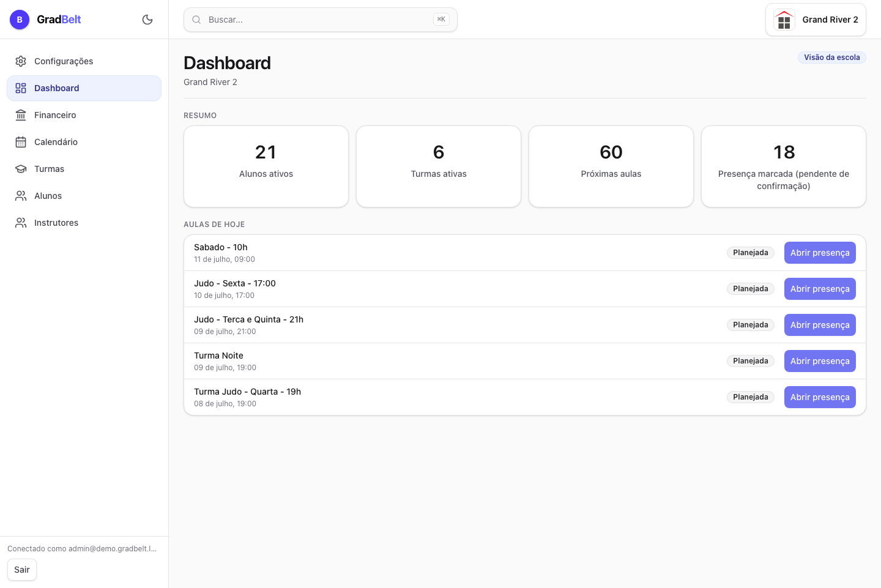Click the Configurações gear icon

pyautogui.click(x=21, y=61)
